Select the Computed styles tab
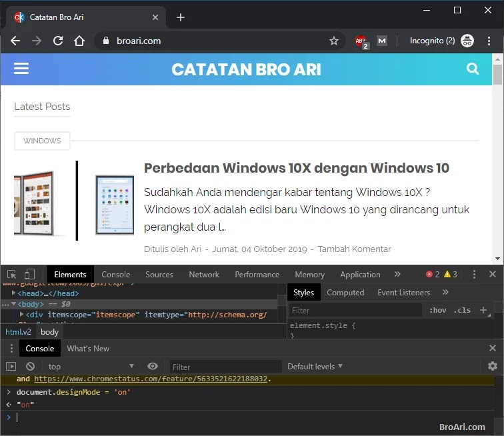 345,293
